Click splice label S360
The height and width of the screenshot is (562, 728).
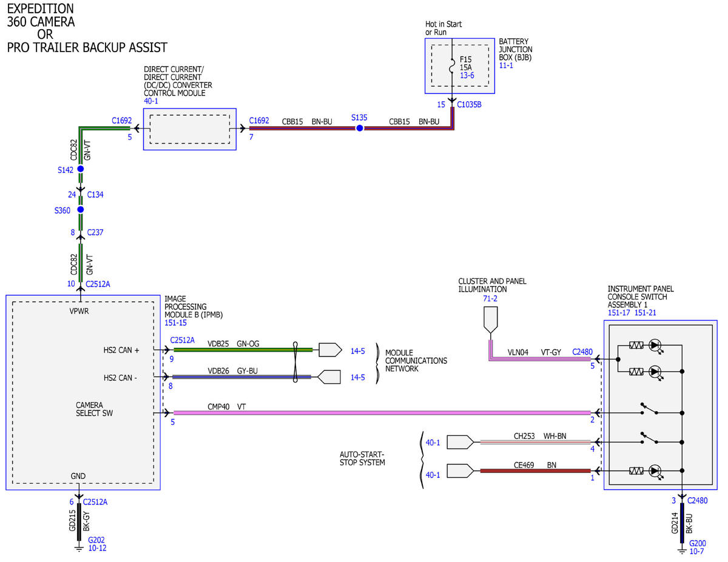pyautogui.click(x=62, y=210)
